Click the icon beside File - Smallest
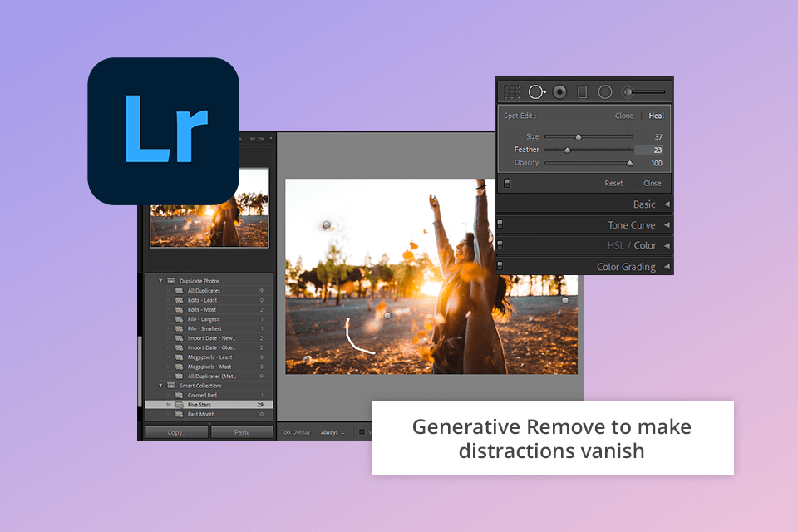798x532 pixels. pyautogui.click(x=180, y=329)
